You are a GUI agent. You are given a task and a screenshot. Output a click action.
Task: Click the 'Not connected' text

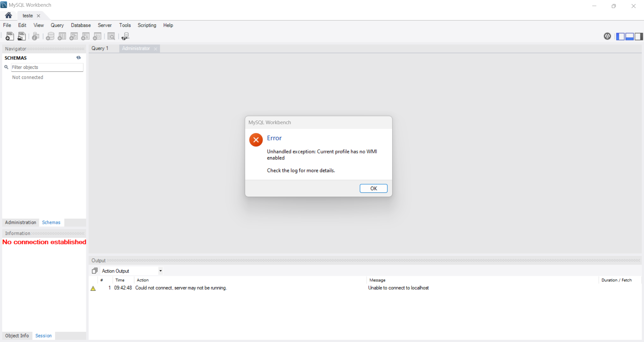coord(28,77)
